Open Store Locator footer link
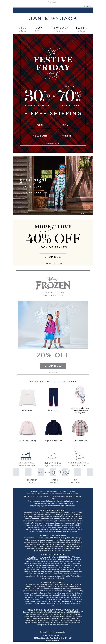 point(54,481)
